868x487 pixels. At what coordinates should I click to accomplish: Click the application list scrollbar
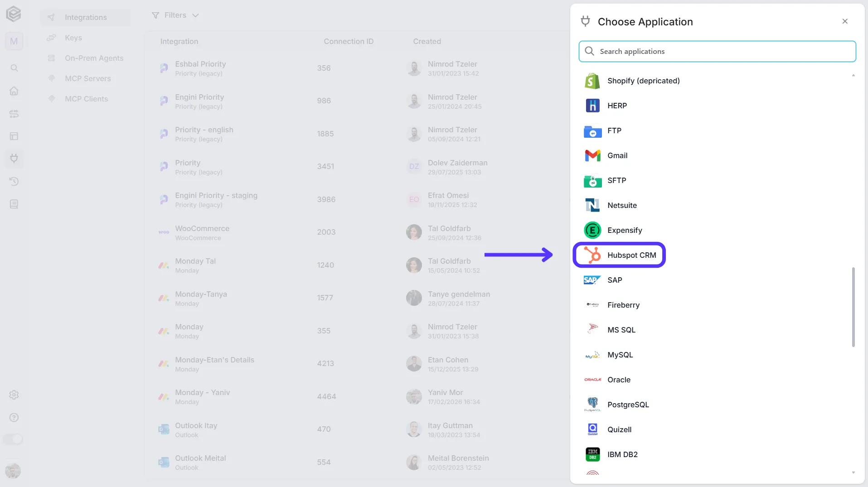point(853,307)
